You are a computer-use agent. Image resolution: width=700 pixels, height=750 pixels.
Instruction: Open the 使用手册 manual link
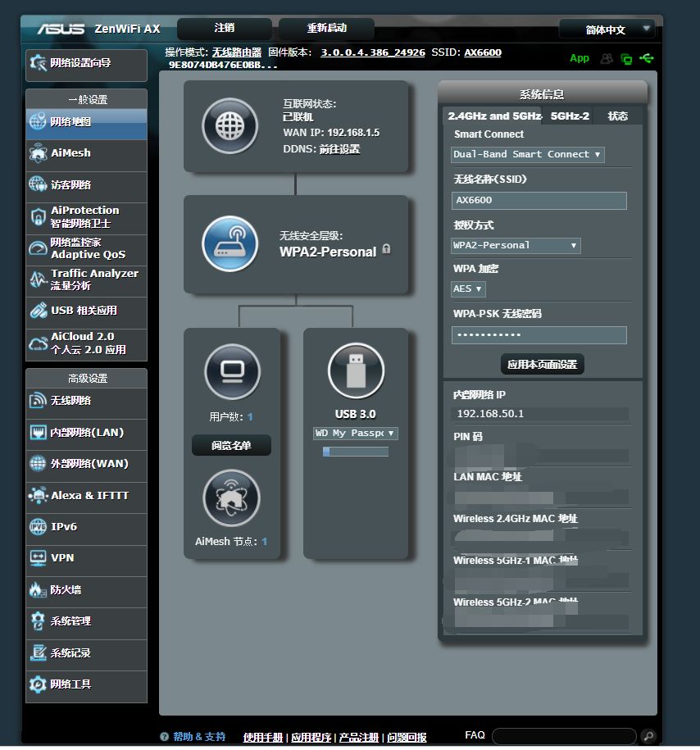coord(262,738)
